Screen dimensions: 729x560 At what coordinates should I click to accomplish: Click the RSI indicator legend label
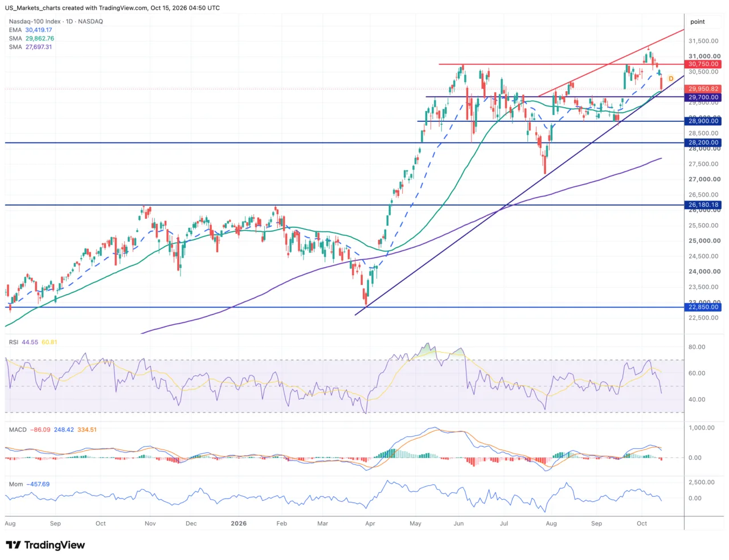pyautogui.click(x=14, y=342)
